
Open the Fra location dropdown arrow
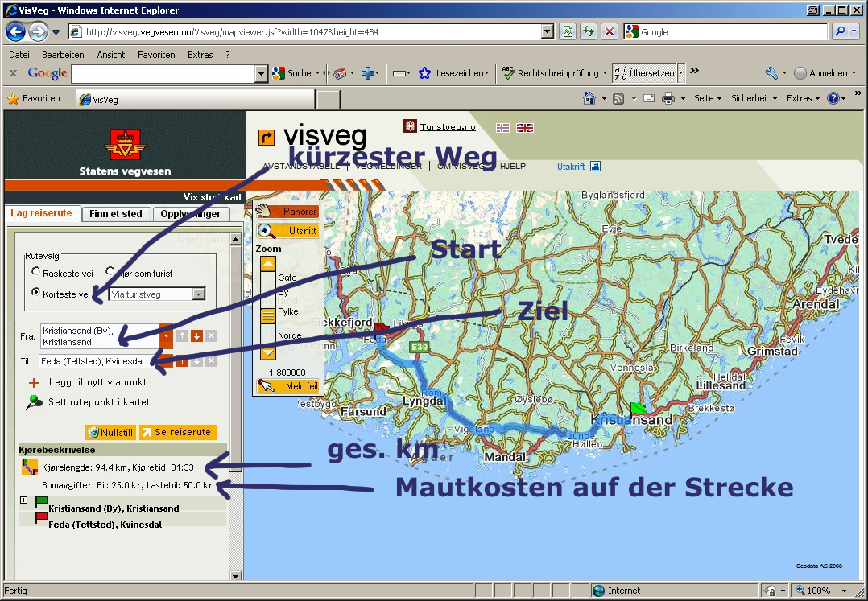[x=166, y=335]
